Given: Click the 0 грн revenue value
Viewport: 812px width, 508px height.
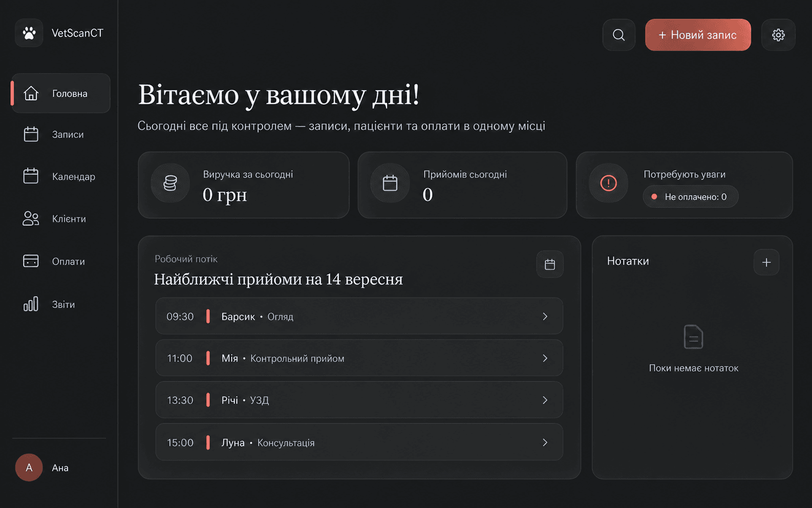Looking at the screenshot, I should tap(225, 195).
